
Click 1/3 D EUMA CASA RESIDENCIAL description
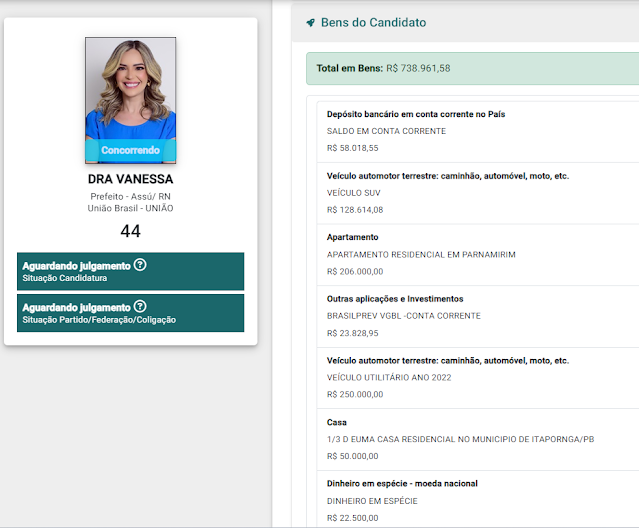tap(461, 440)
